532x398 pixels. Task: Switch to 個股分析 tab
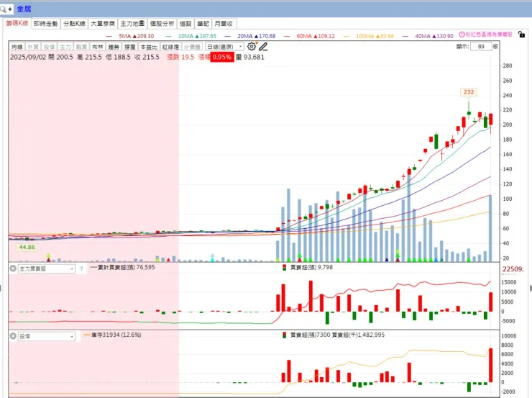[162, 24]
